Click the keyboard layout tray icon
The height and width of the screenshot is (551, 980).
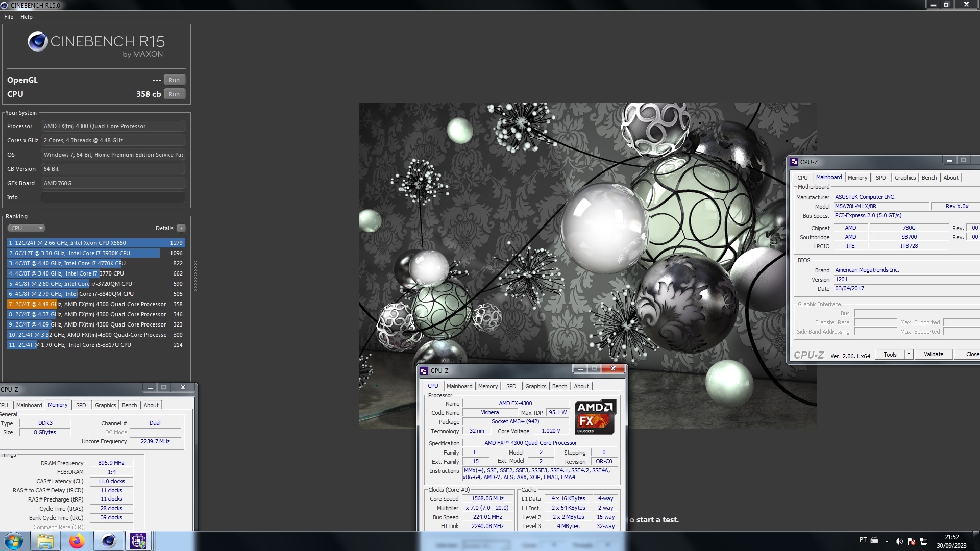point(874,540)
